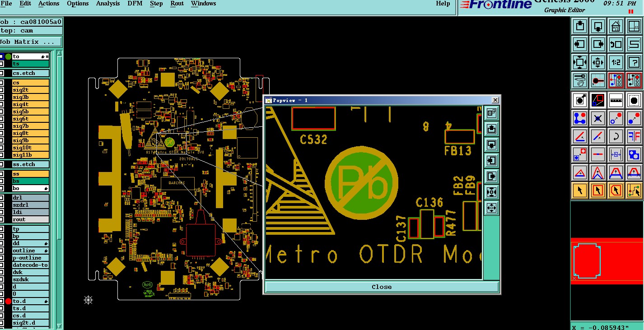Click the red color dot on layer to.d
The image size is (644, 330).
click(x=8, y=301)
